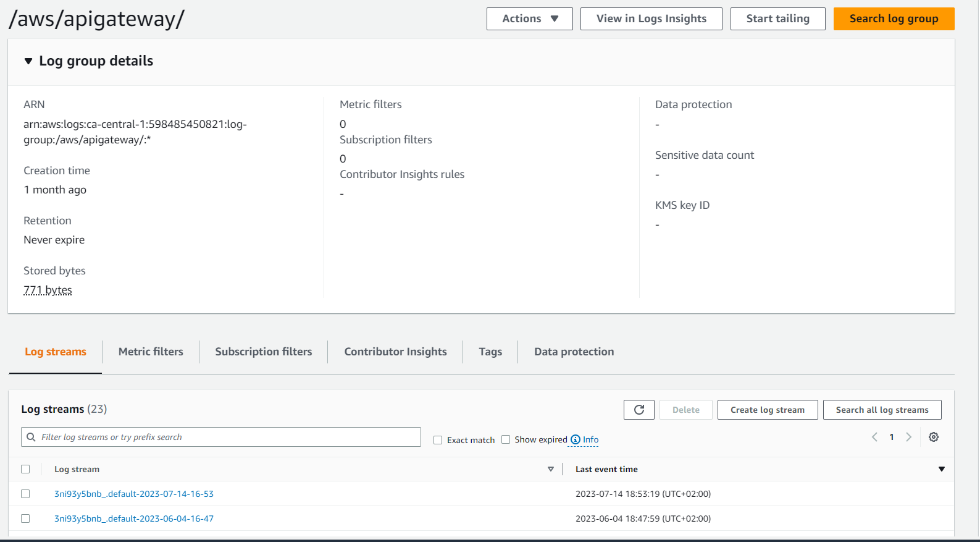Viewport: 980px width, 542px height.
Task: Open log stream 3ni93y5bnb_.default-2023-06-04-16-47
Action: (134, 519)
